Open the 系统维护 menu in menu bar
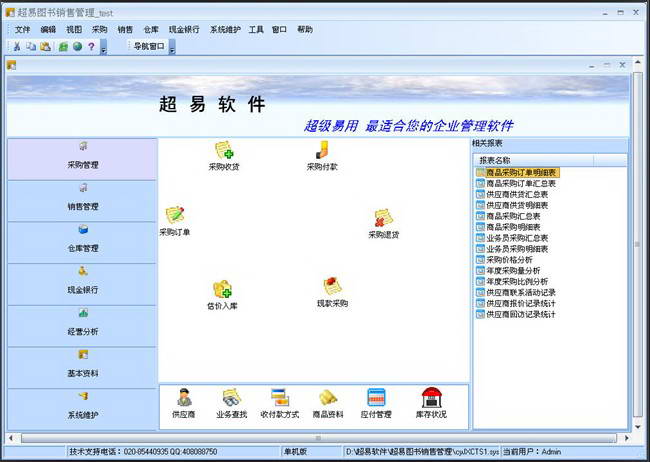The width and height of the screenshot is (650, 462). tap(225, 29)
